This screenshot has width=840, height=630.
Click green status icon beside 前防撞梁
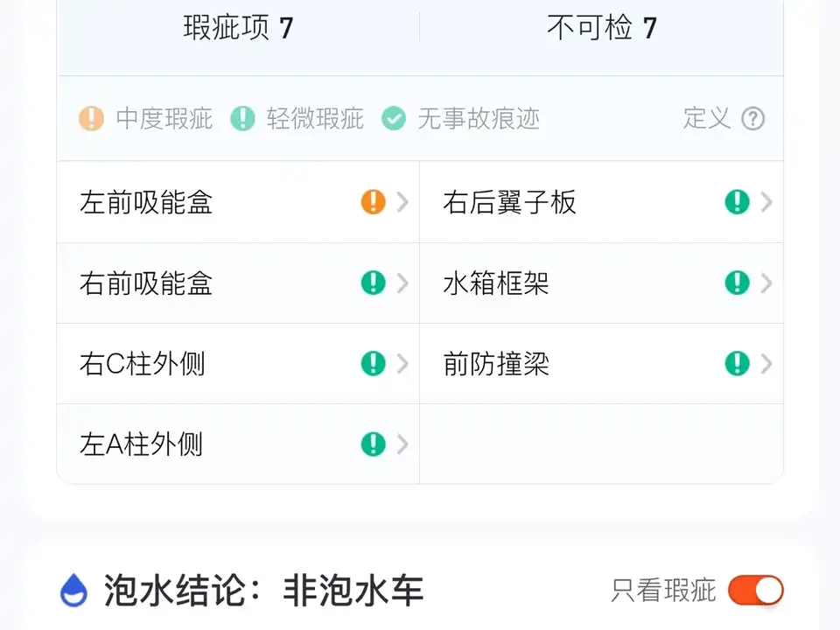[x=738, y=364]
